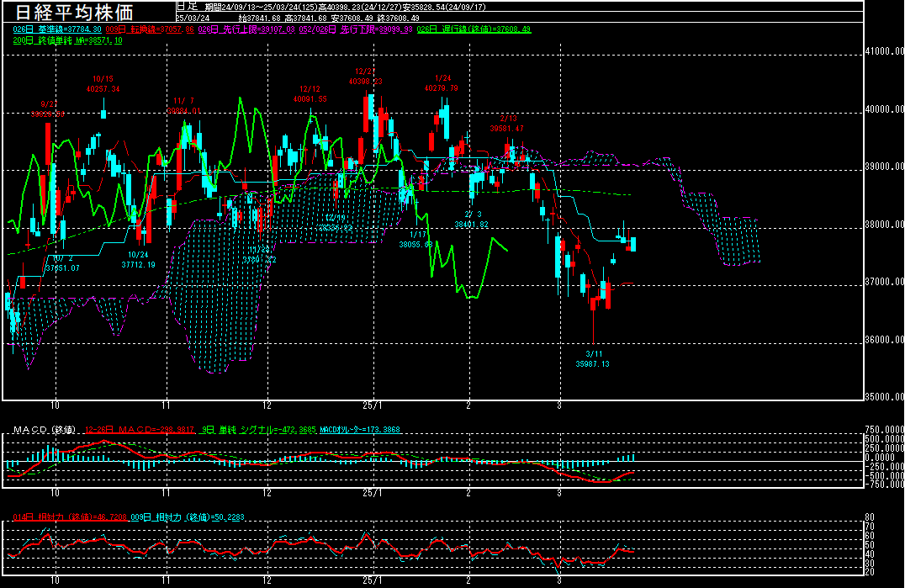The width and height of the screenshot is (905, 588).
Task: Click the 026日 先行上限=39107.03 legend label
Action: point(246,29)
